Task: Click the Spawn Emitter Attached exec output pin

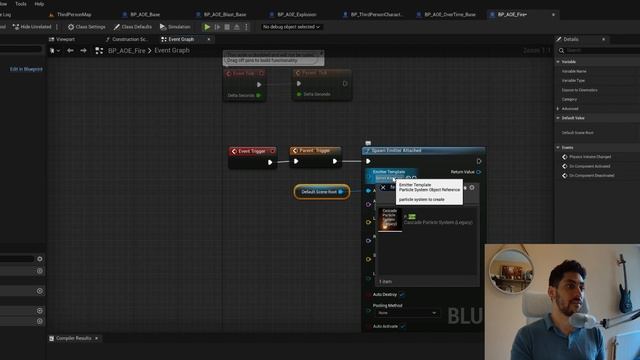Action: click(479, 161)
